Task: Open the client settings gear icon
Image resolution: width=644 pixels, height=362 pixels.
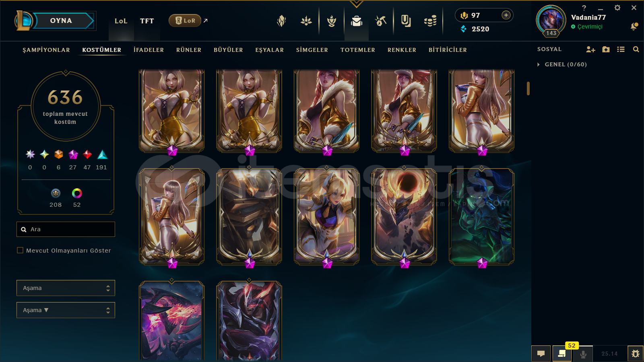Action: pos(617,8)
